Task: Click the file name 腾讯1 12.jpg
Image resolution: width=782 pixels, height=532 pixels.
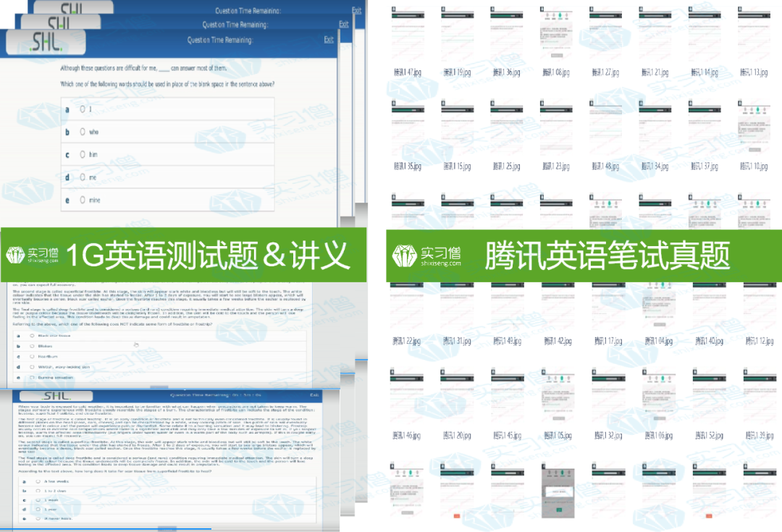Action: pos(760,341)
